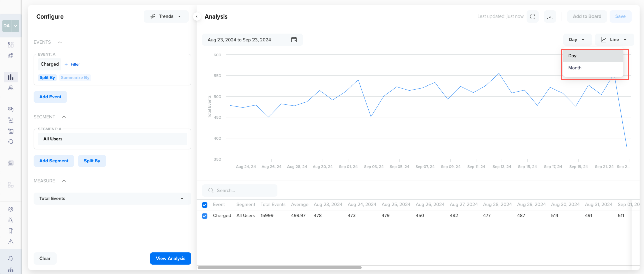This screenshot has height=274, width=644.
Task: Open the Line chart type dropdown
Action: (x=614, y=40)
